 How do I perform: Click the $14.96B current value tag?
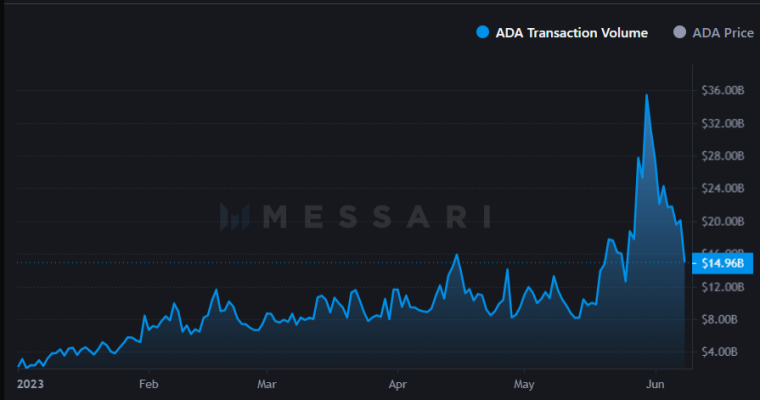coord(722,263)
